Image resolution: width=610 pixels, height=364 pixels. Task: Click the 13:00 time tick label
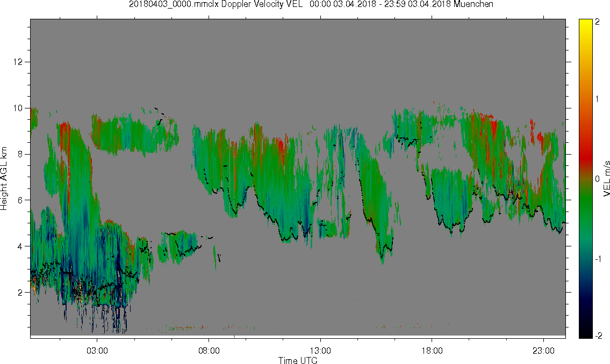click(320, 351)
